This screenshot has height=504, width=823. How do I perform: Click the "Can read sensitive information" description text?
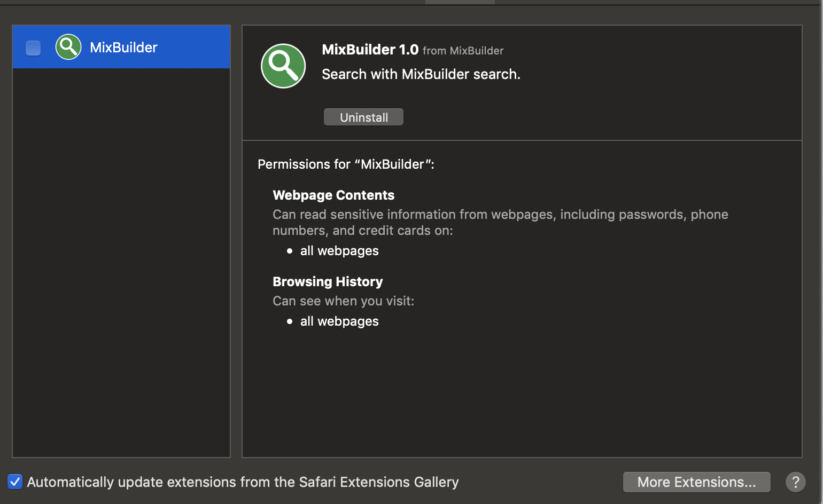tap(500, 223)
